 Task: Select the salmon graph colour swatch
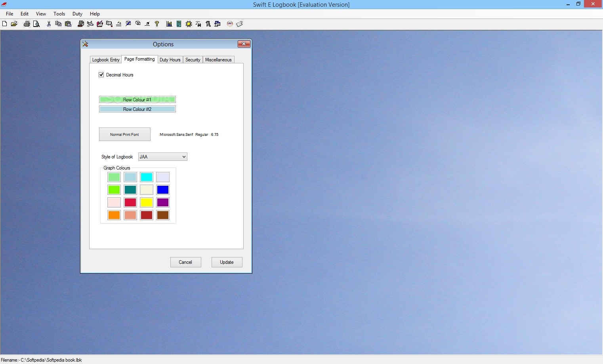(130, 215)
